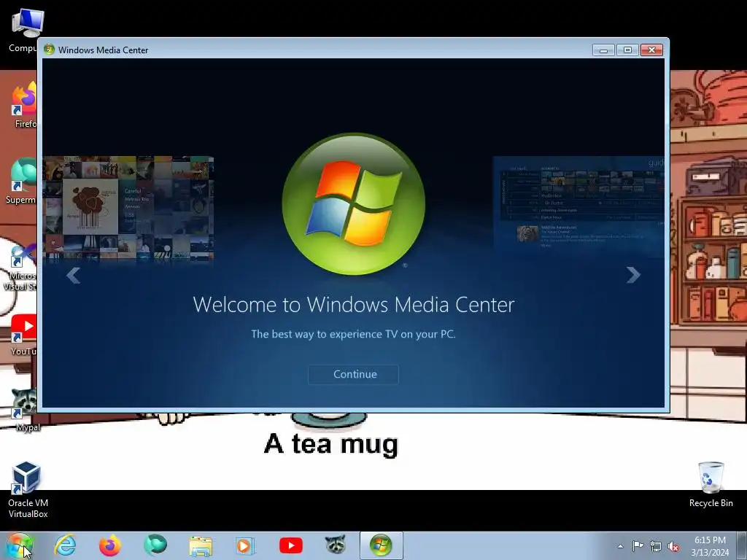The image size is (747, 560).
Task: Advance to next slide with right arrow
Action: [x=633, y=275]
